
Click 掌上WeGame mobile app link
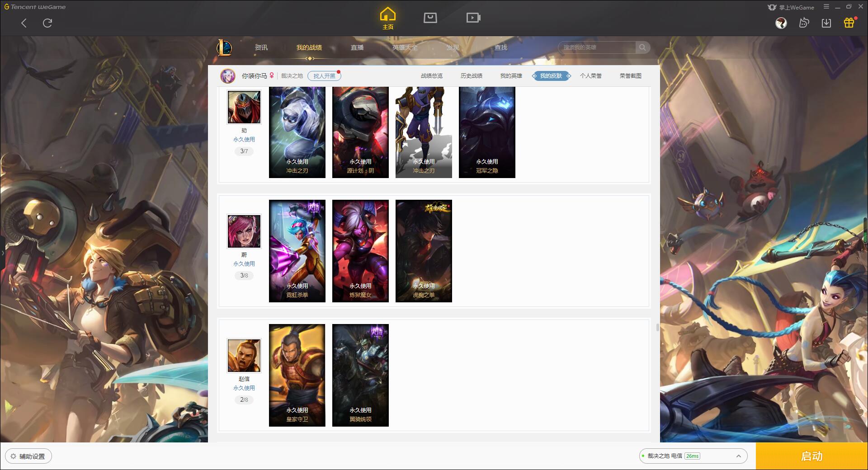point(791,7)
